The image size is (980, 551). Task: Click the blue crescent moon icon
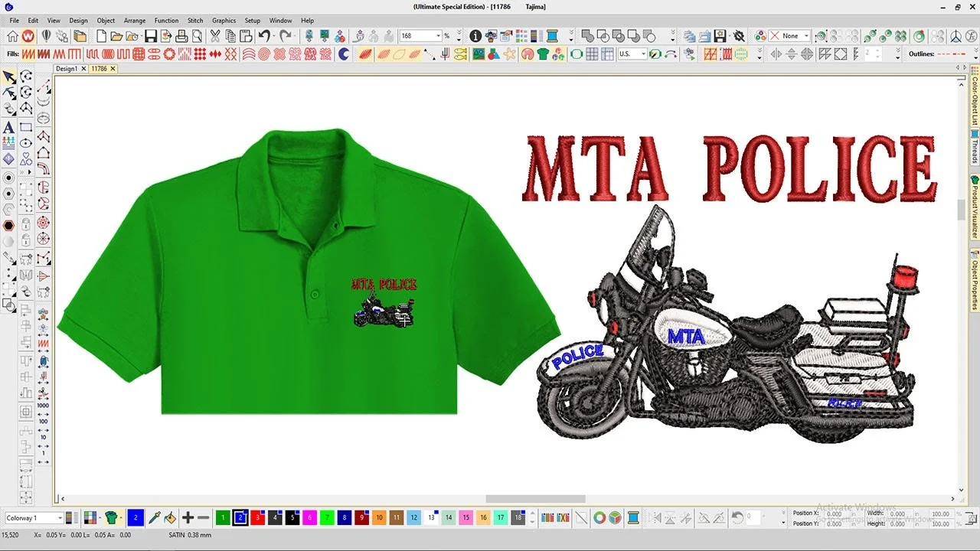(x=344, y=54)
